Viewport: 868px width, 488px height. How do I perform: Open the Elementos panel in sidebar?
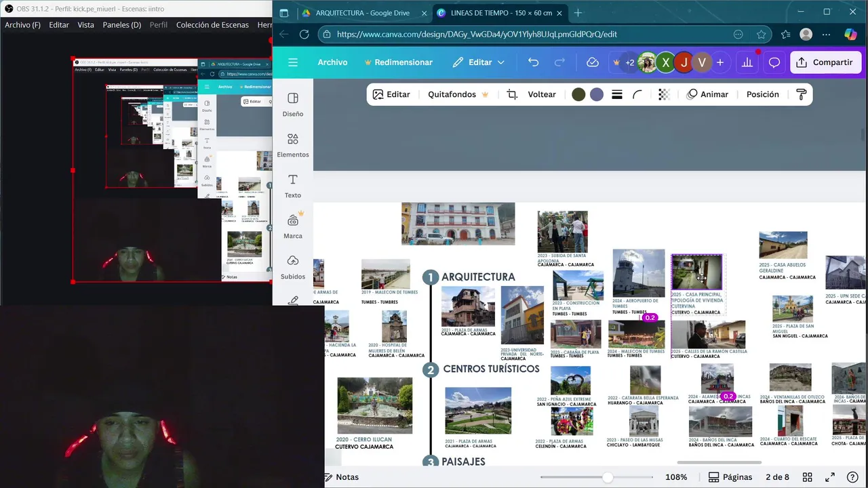293,146
